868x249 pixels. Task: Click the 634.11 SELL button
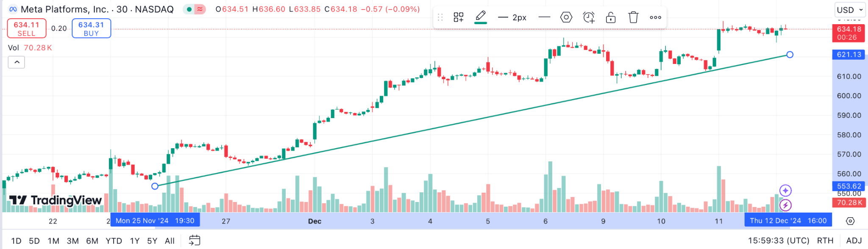pyautogui.click(x=26, y=28)
